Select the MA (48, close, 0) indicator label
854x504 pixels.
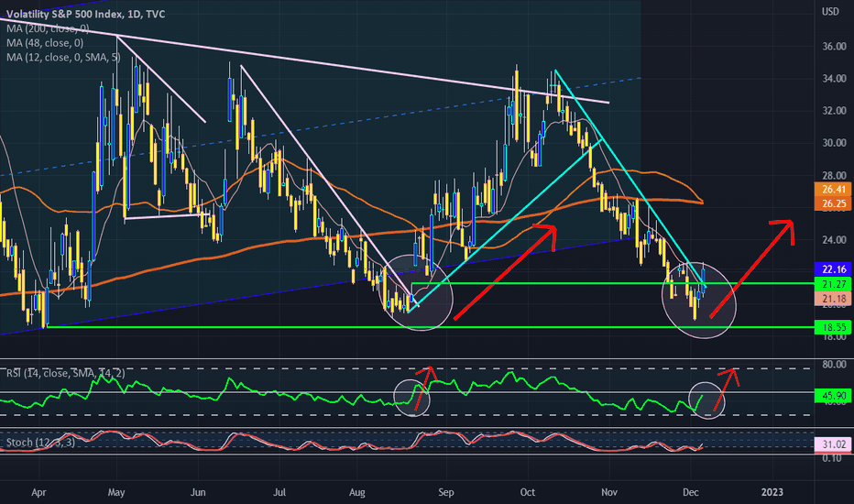45,43
